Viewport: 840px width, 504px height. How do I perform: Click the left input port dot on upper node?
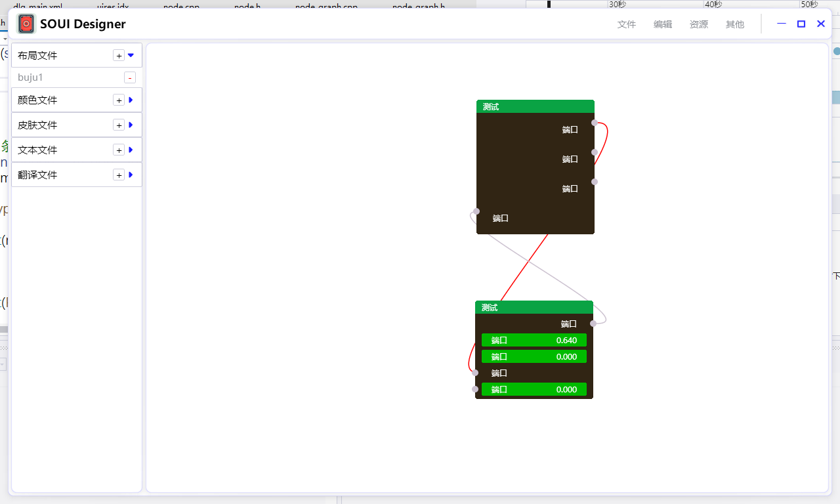476,211
